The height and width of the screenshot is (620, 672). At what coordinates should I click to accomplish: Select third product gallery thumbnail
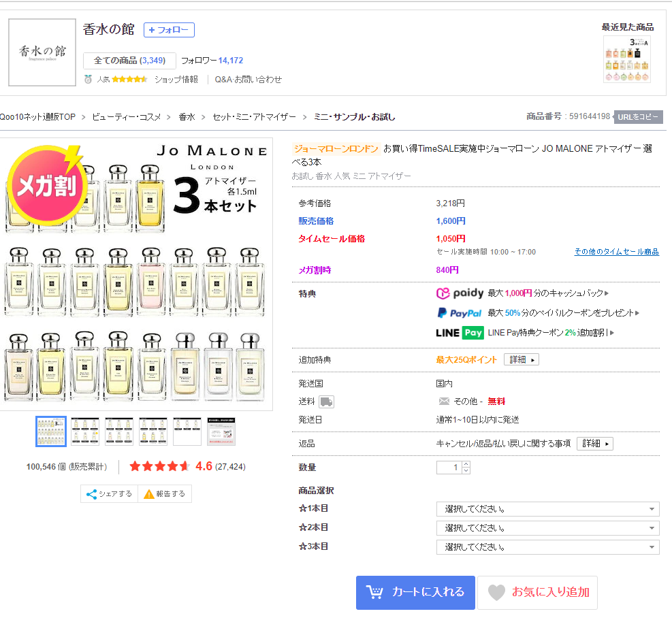(118, 431)
